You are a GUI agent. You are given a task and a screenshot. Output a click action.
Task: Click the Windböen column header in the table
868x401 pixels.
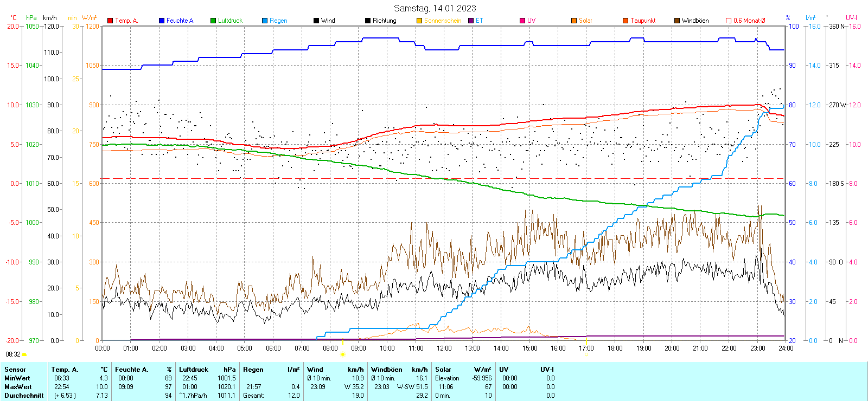pos(386,370)
